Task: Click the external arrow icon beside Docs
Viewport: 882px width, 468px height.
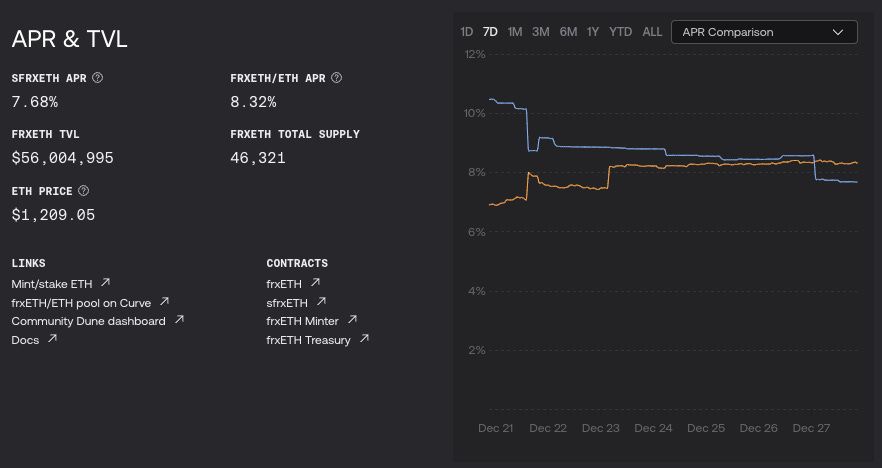Action: pyautogui.click(x=52, y=339)
